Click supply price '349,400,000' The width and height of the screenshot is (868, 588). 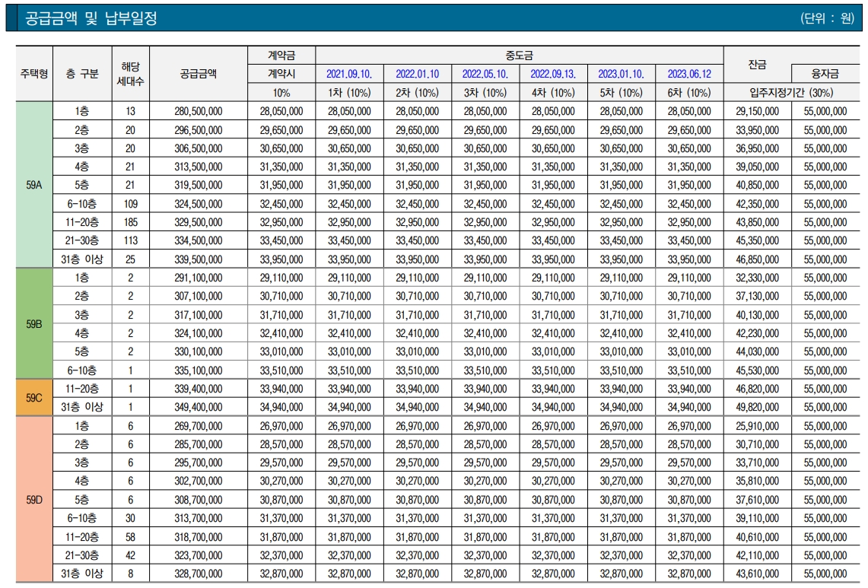199,407
